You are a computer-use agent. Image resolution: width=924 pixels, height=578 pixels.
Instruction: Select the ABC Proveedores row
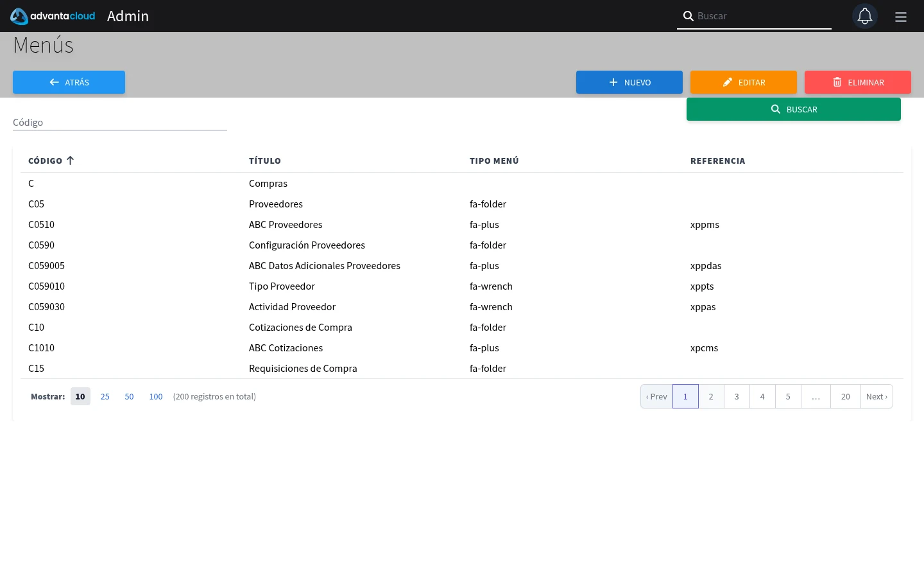pyautogui.click(x=462, y=224)
